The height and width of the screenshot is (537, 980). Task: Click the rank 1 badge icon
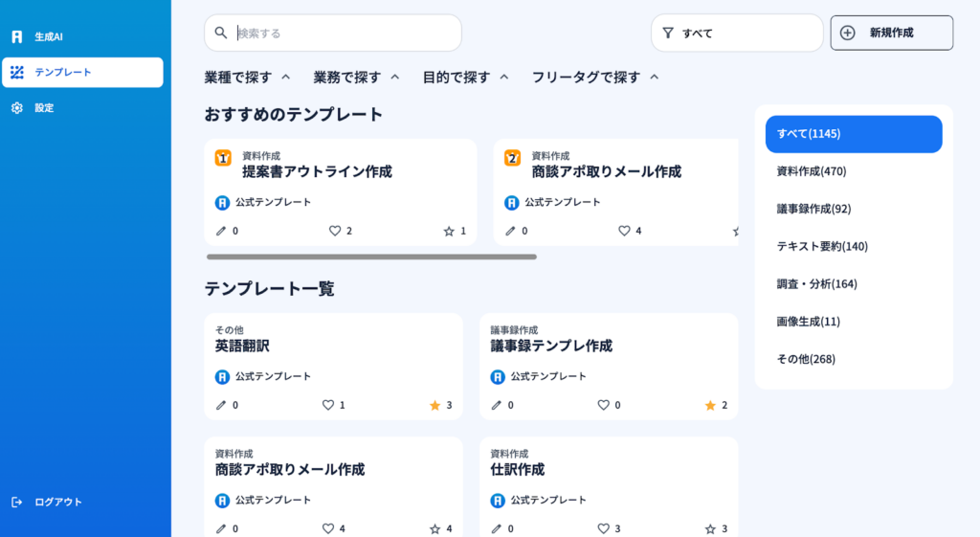click(223, 158)
